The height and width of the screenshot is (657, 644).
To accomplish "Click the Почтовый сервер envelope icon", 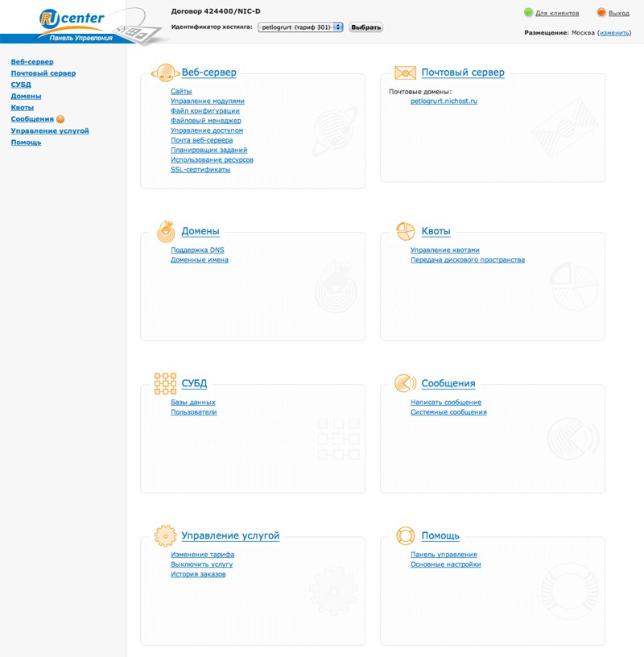I will click(x=405, y=72).
